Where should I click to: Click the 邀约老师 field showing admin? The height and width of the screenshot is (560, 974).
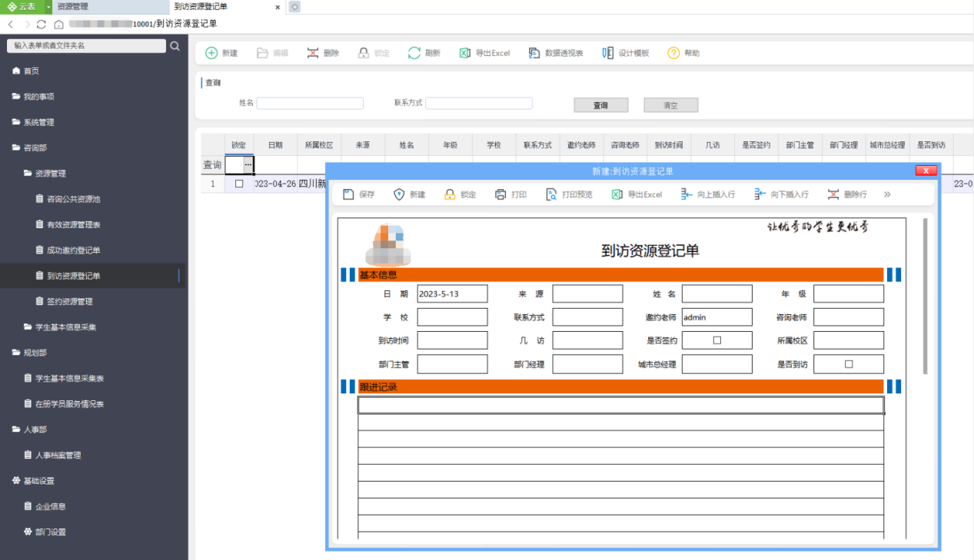tap(716, 316)
